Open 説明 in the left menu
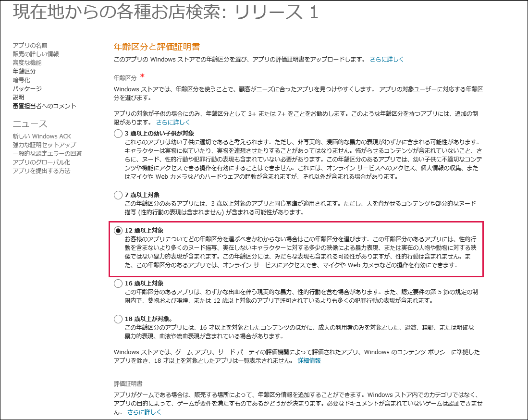Screen dimensions: 528x420 19,98
